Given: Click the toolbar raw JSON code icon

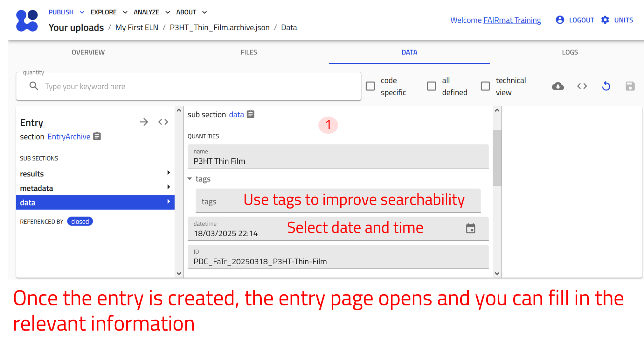Looking at the screenshot, I should pyautogui.click(x=582, y=86).
